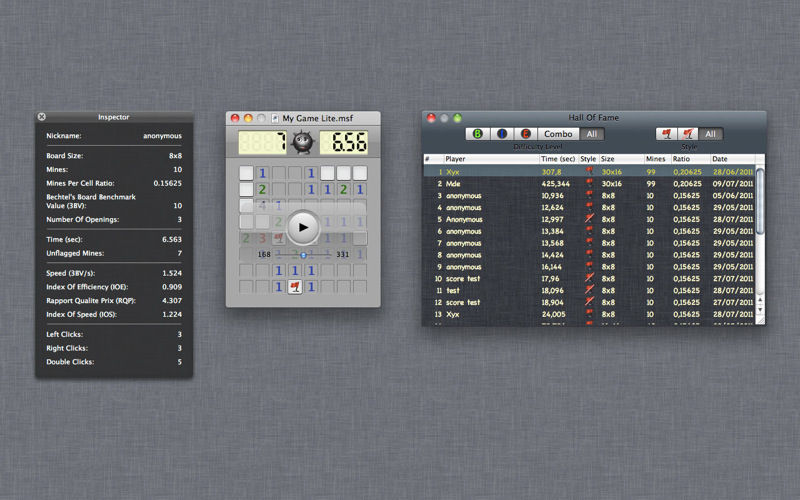
Task: Sort Hall Of Fame by Style column header
Action: coord(588,159)
